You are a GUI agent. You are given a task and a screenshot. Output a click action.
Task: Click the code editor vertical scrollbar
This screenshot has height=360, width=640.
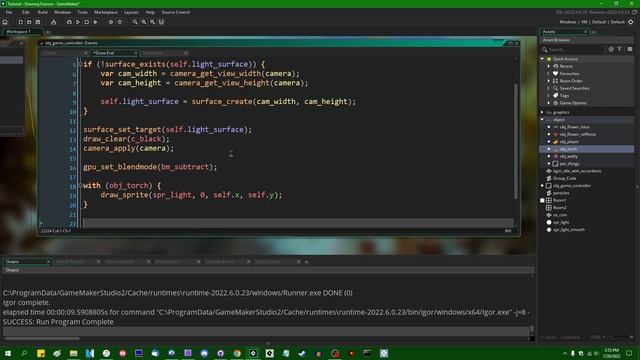click(516, 141)
